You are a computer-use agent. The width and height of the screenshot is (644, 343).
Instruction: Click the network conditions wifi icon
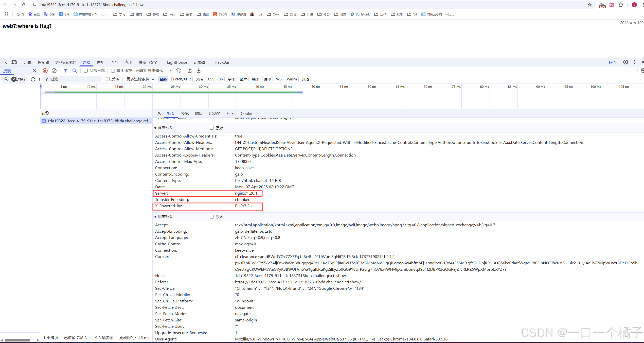(178, 71)
